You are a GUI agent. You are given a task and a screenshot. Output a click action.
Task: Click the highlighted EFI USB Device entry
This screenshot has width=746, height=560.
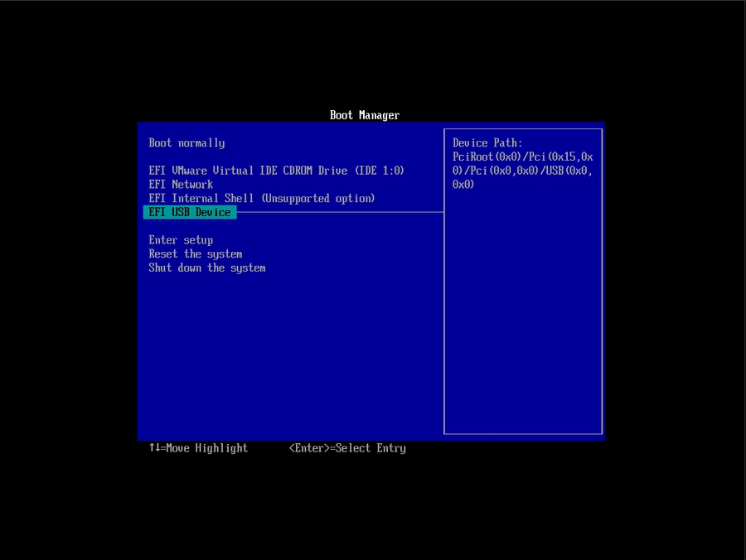point(190,213)
